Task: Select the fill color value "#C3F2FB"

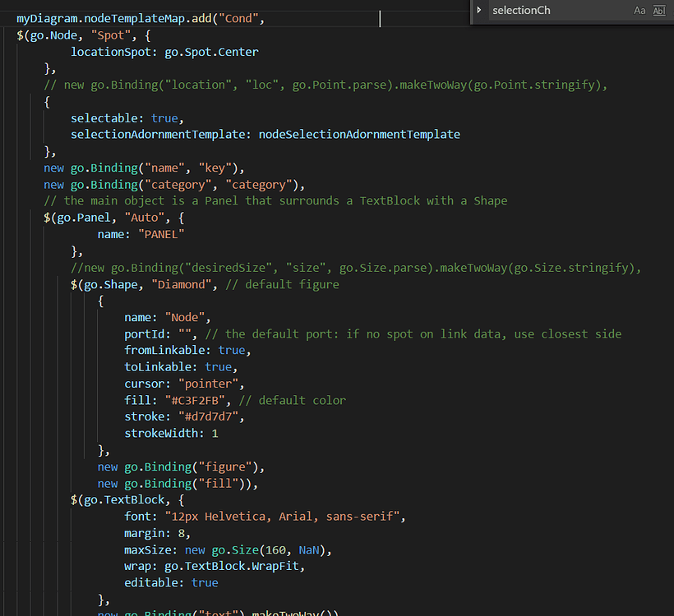Action: point(201,399)
